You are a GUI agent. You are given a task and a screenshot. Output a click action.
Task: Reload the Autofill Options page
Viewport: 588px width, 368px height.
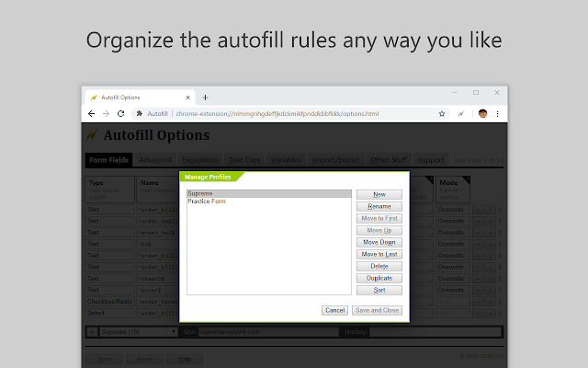(x=120, y=114)
